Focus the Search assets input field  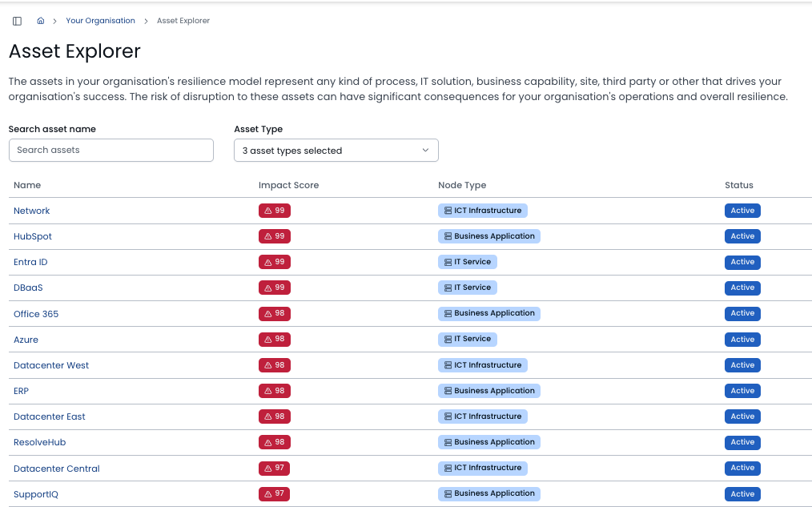pos(111,151)
